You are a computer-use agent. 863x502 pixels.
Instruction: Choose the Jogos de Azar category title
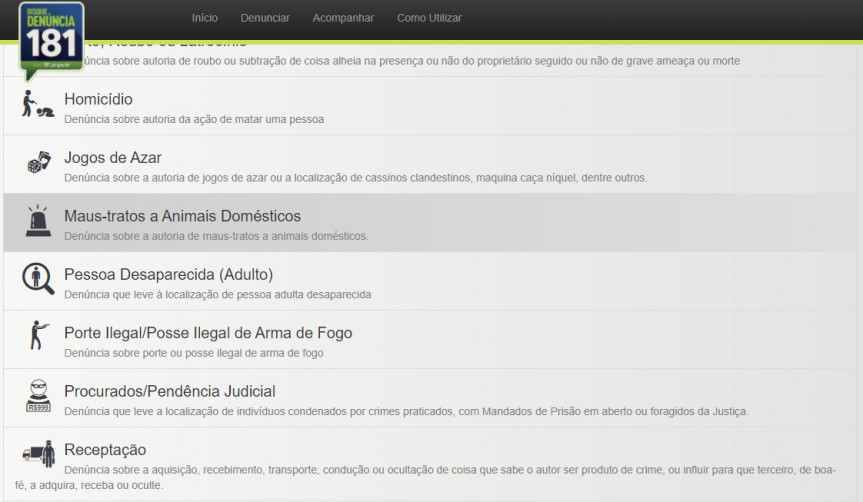[112, 157]
